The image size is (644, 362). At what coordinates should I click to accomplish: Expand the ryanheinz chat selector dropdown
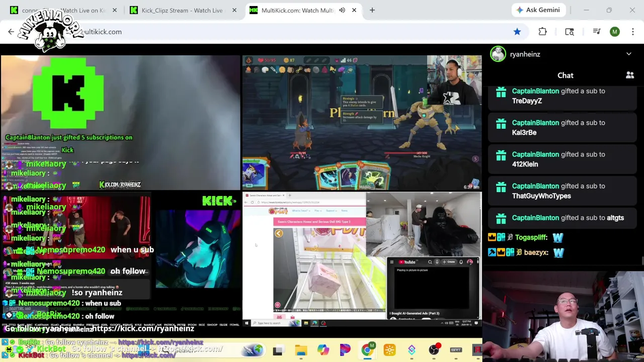point(629,54)
